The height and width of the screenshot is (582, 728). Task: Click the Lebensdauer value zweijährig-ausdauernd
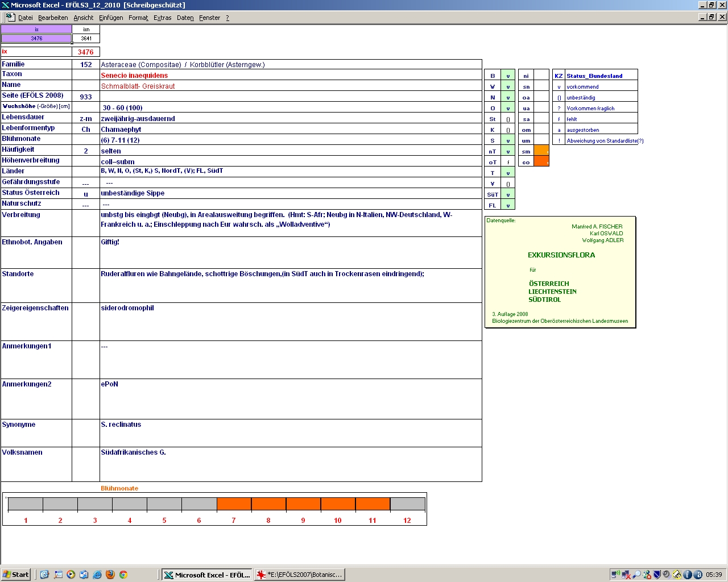click(138, 118)
